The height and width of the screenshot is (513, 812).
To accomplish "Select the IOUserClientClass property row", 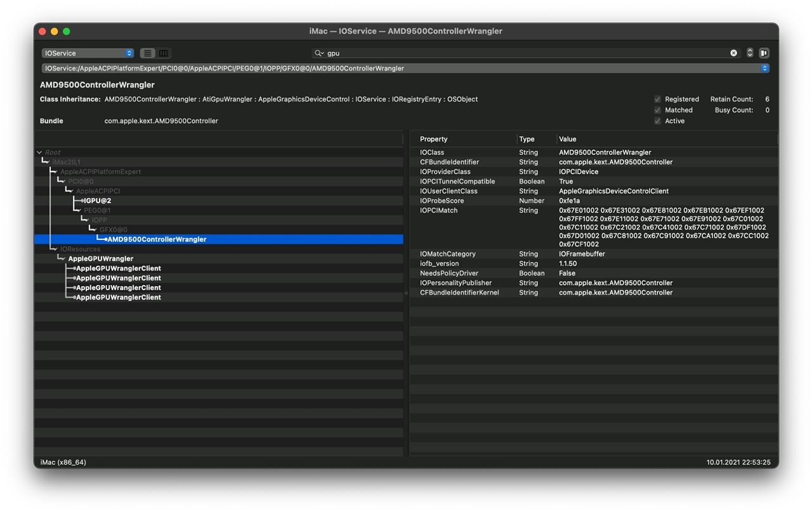I will pos(594,191).
